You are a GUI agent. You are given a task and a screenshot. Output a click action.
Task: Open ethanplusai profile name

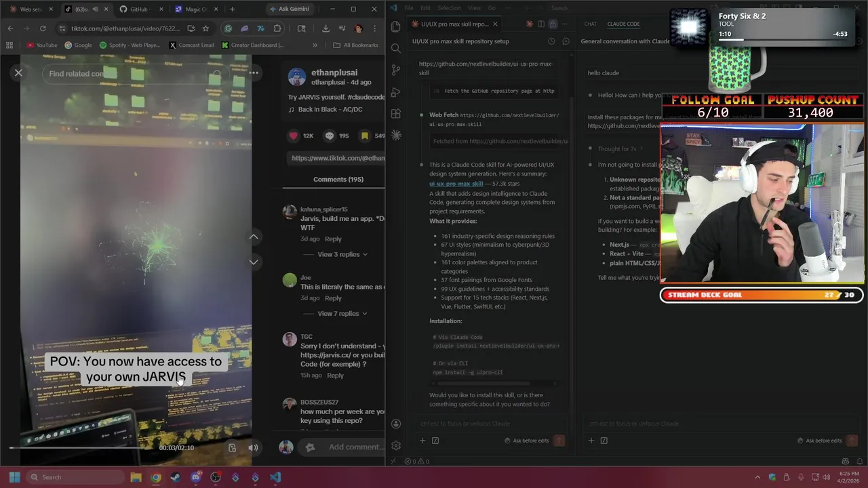click(x=334, y=73)
